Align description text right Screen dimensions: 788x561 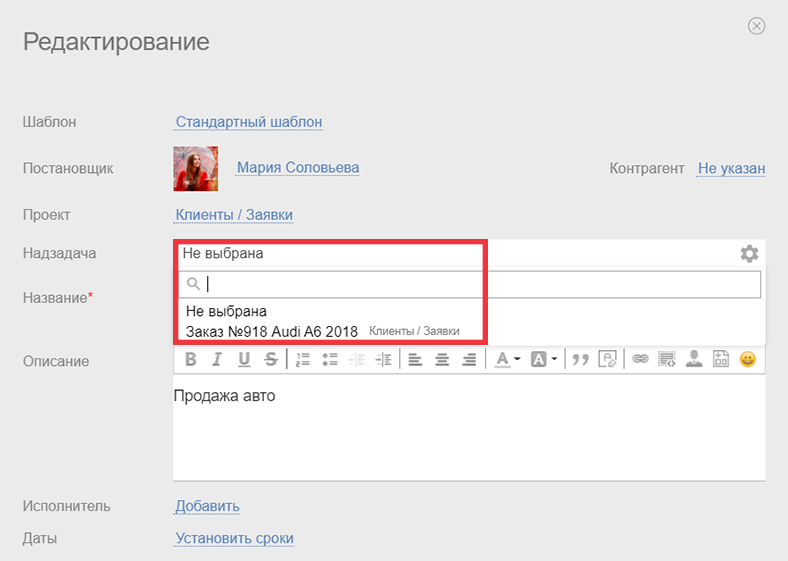[469, 359]
